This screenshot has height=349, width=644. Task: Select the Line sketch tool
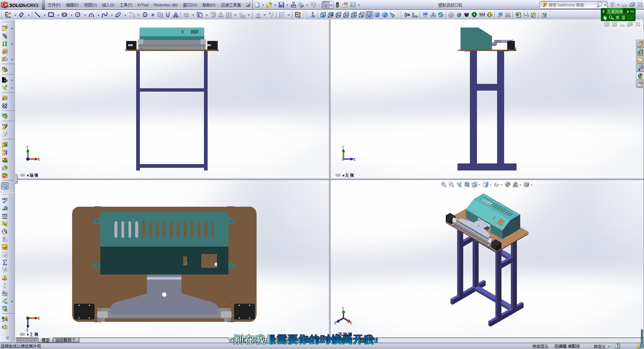tap(38, 15)
